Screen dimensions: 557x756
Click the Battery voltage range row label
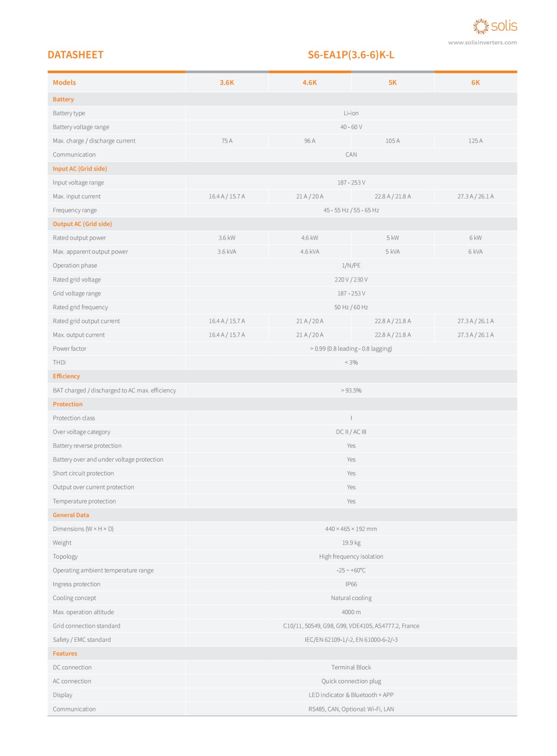click(81, 127)
